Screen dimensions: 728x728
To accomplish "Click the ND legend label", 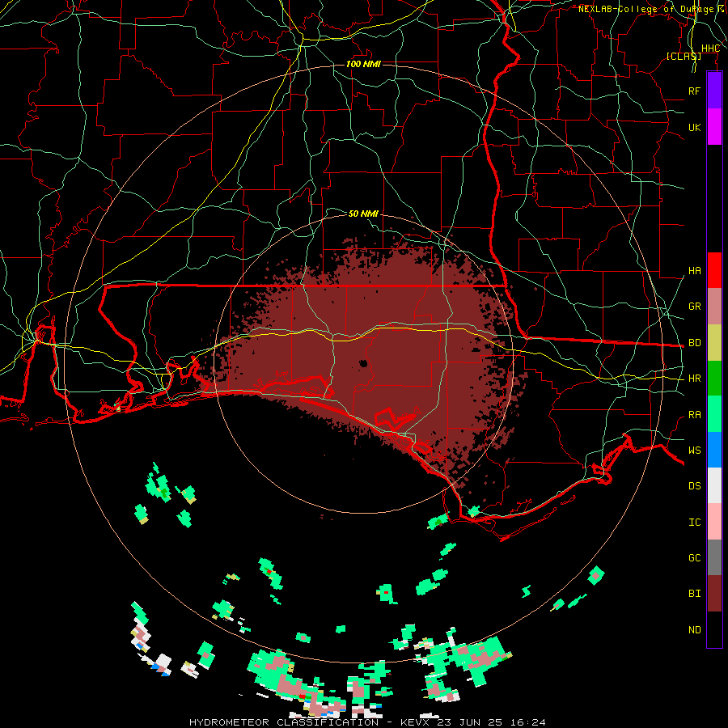I will [x=694, y=630].
